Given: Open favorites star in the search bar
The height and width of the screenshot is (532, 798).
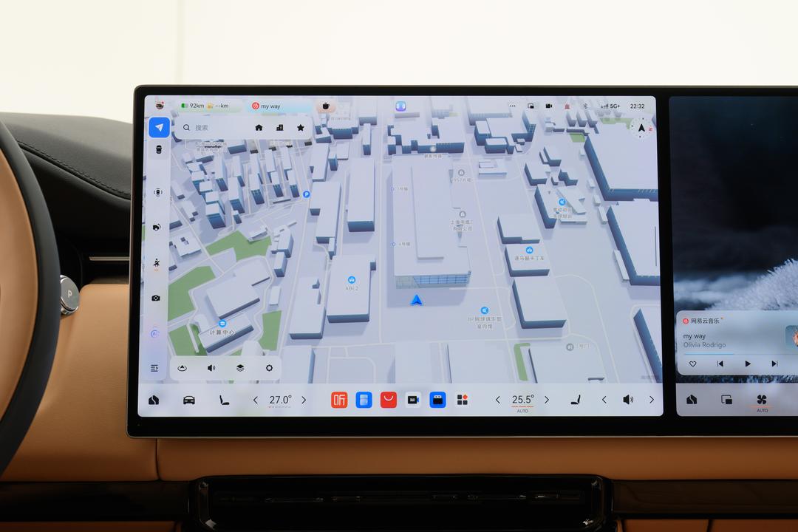Looking at the screenshot, I should (301, 127).
